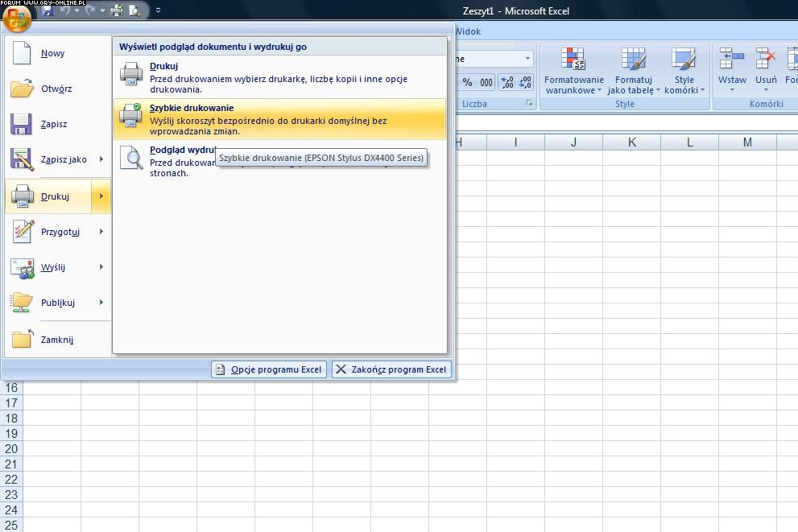The height and width of the screenshot is (532, 798).
Task: Apply the percent style button
Action: pyautogui.click(x=467, y=82)
